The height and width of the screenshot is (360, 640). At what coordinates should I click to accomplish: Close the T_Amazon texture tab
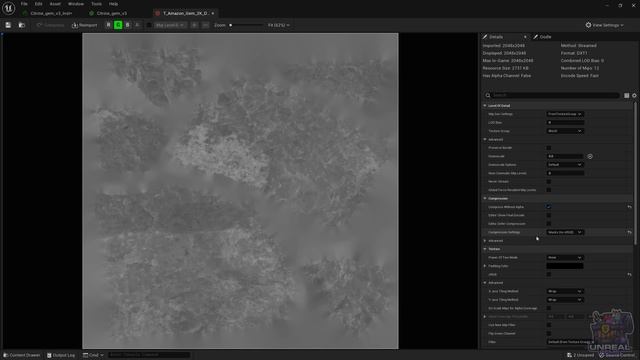(213, 13)
